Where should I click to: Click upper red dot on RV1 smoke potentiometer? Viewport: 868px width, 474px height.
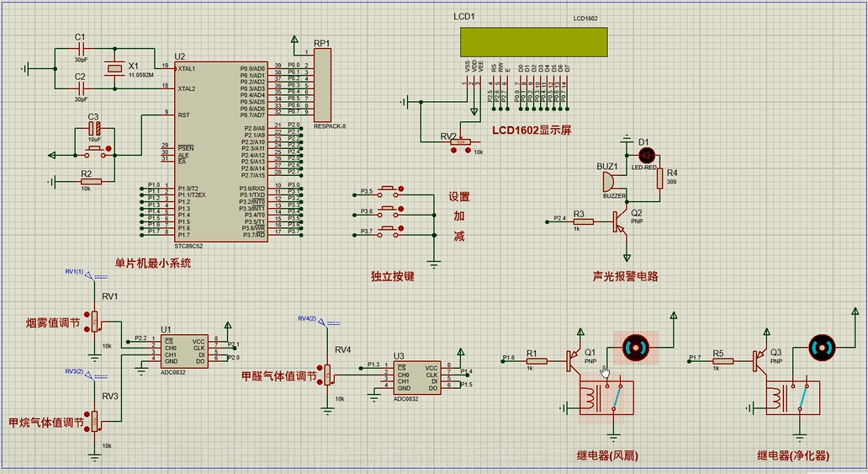coord(87,315)
